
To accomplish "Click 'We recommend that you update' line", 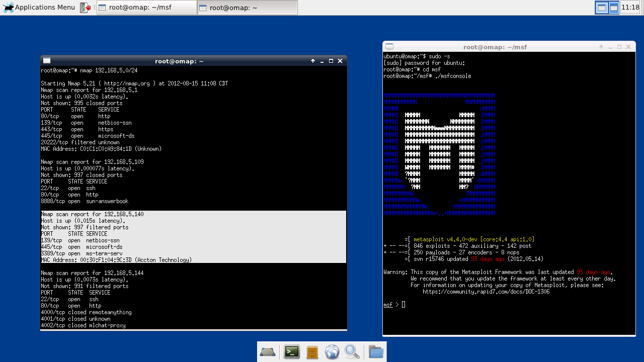I will (513, 279).
